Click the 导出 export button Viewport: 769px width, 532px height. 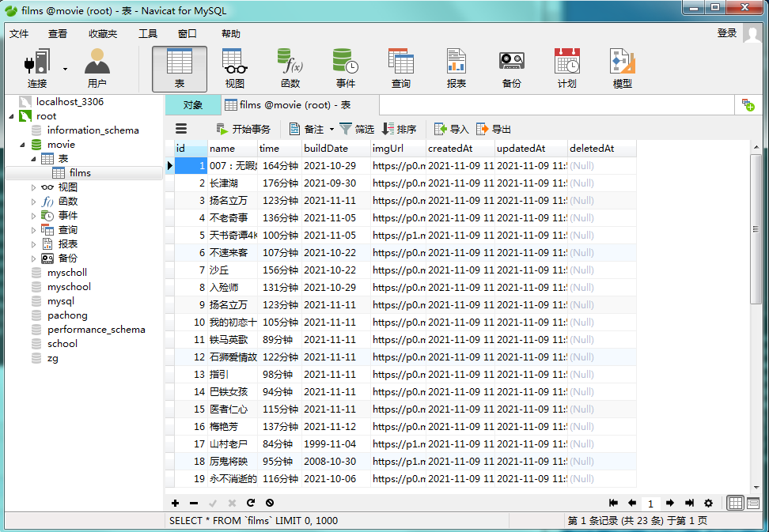tap(494, 130)
